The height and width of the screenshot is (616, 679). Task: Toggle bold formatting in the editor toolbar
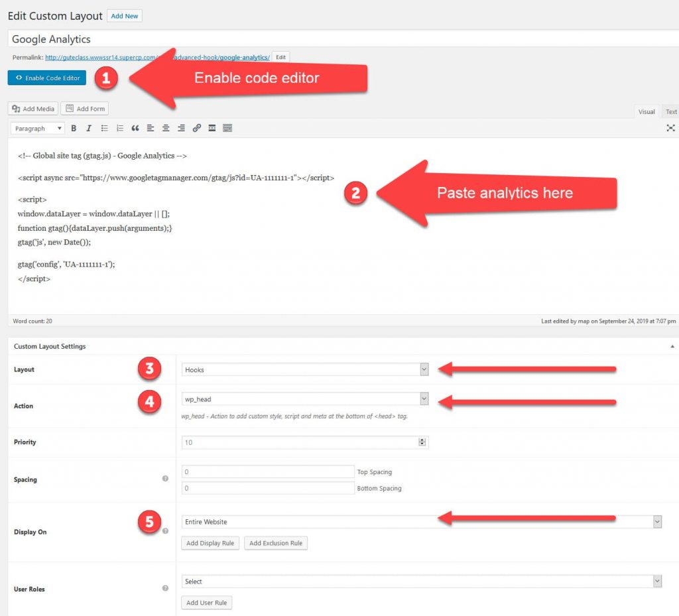[74, 128]
